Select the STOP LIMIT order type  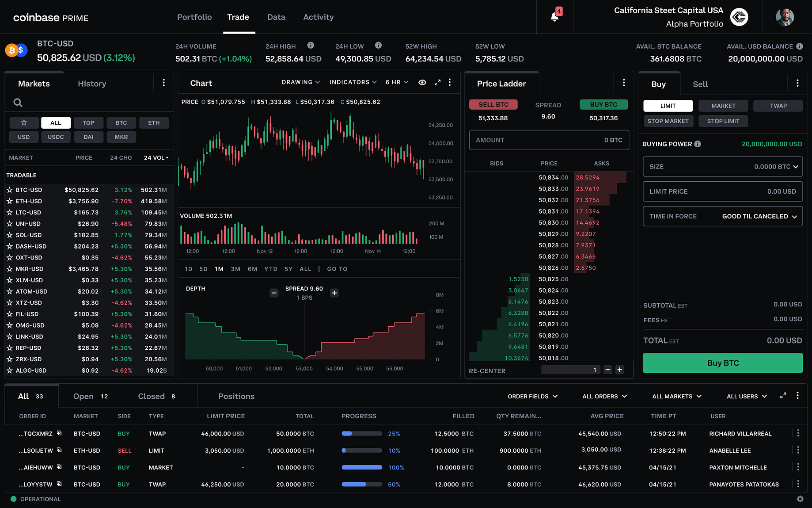[x=723, y=121]
